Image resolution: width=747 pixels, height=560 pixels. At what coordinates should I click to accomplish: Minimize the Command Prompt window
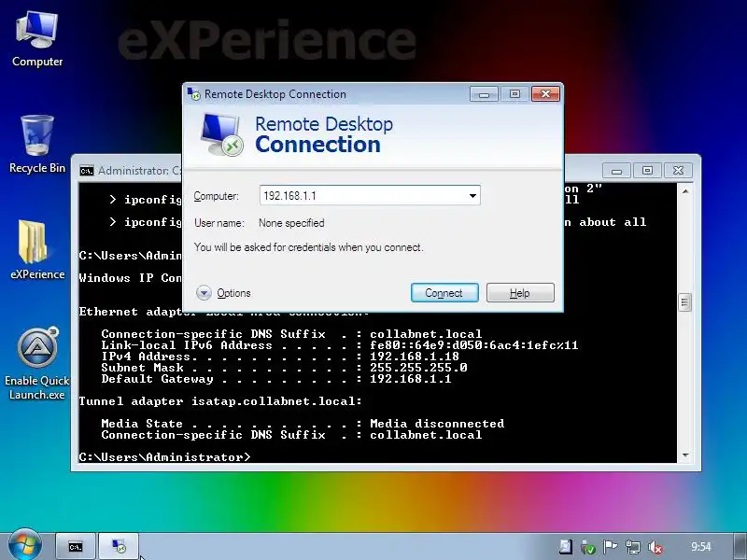[616, 171]
